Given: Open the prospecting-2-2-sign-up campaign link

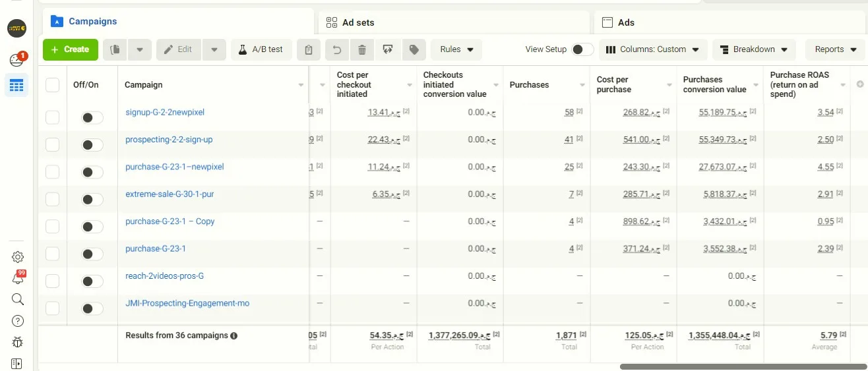Looking at the screenshot, I should [x=169, y=140].
